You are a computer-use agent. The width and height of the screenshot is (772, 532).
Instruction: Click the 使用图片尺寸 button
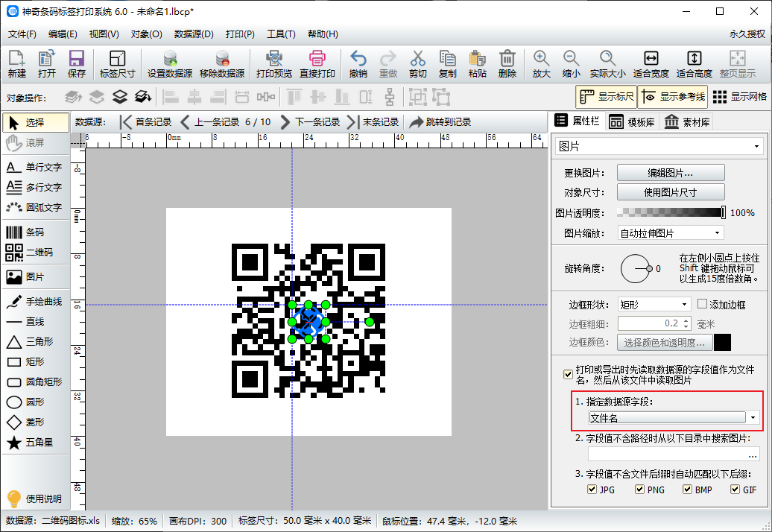point(671,192)
